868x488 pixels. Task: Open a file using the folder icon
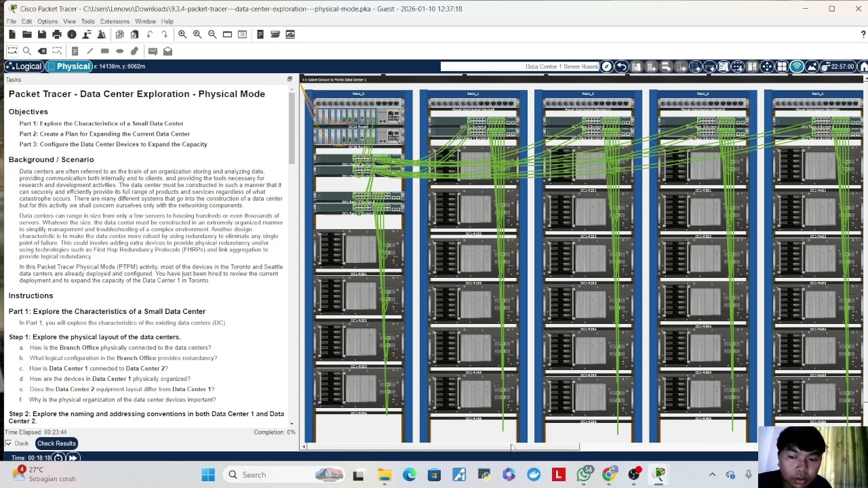click(26, 35)
